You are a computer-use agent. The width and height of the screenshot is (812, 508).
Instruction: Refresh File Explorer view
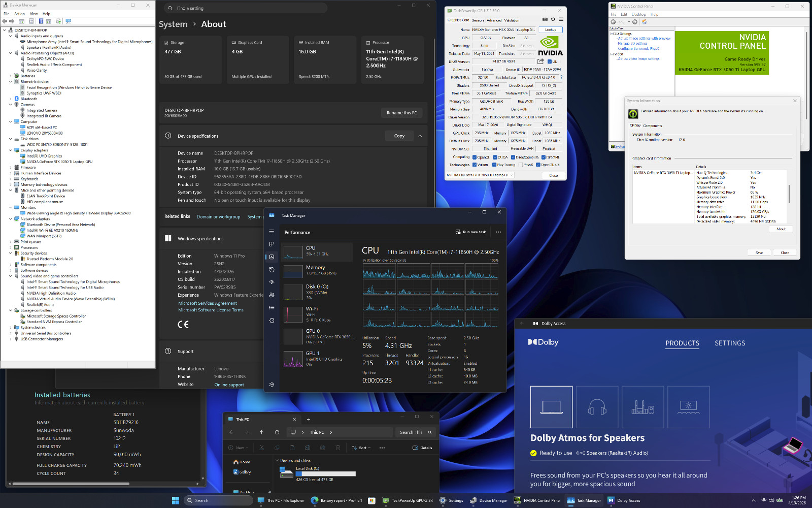coord(277,432)
